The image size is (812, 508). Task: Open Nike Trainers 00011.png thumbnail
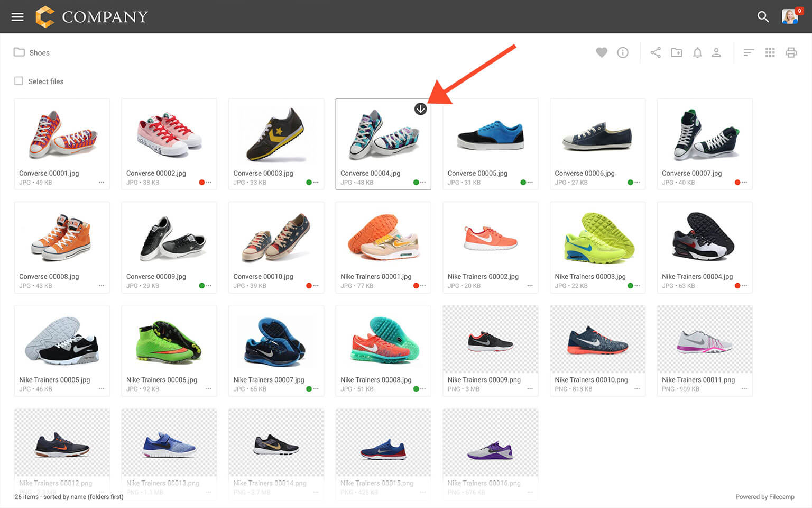[x=705, y=340]
